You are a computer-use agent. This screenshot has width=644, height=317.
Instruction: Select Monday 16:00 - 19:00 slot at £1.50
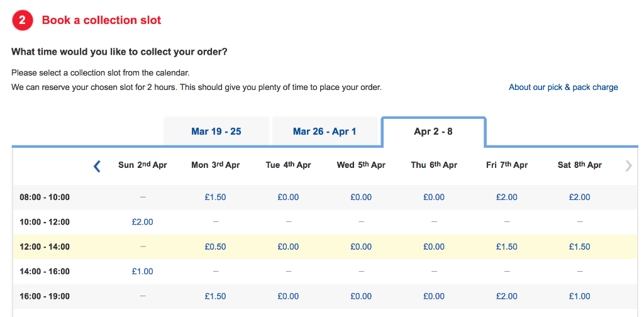tap(215, 296)
